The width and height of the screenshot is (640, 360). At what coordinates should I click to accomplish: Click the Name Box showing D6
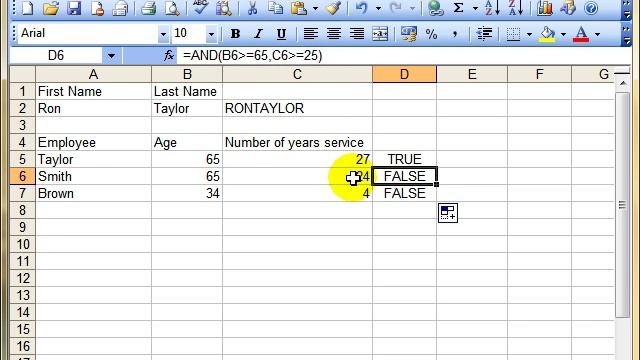(x=56, y=56)
